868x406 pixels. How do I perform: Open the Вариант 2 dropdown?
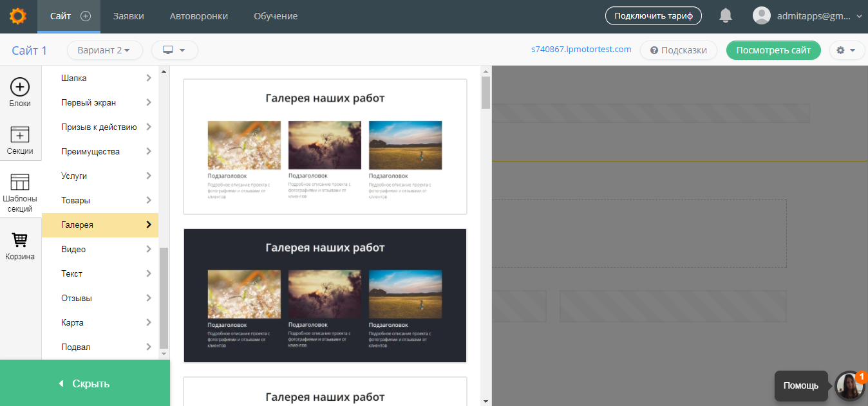[x=104, y=50]
